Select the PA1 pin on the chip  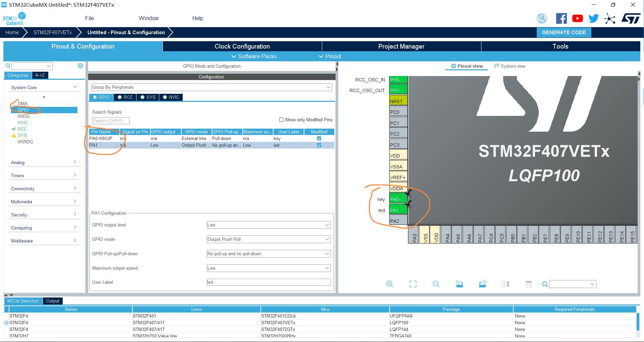398,210
